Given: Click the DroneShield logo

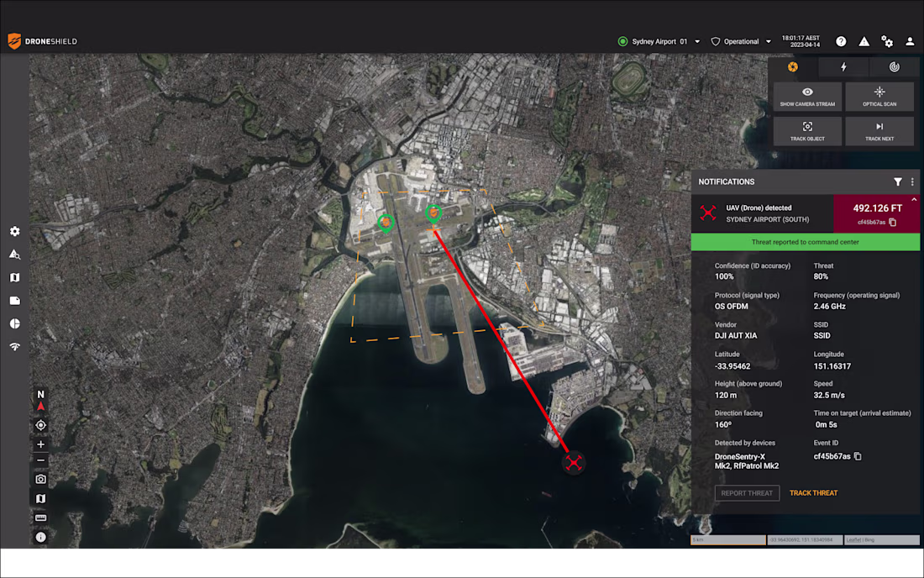Looking at the screenshot, I should click(x=42, y=41).
